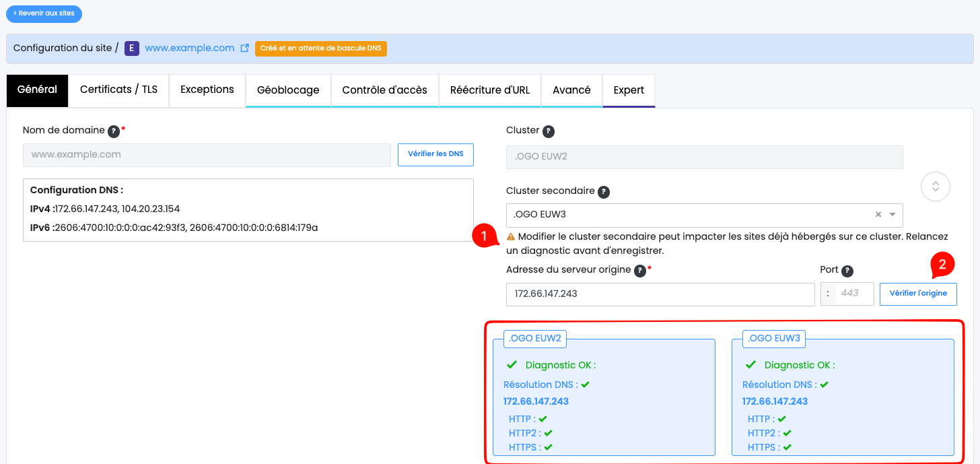Click Résolution DNS in the .OGO EUW2 card
Viewport: 980px width, 464px height.
coord(547,385)
